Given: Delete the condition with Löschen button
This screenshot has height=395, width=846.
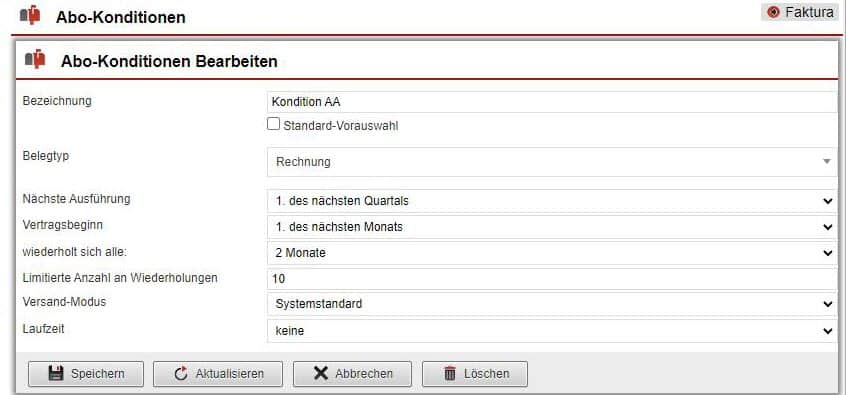Looking at the screenshot, I should pos(475,374).
